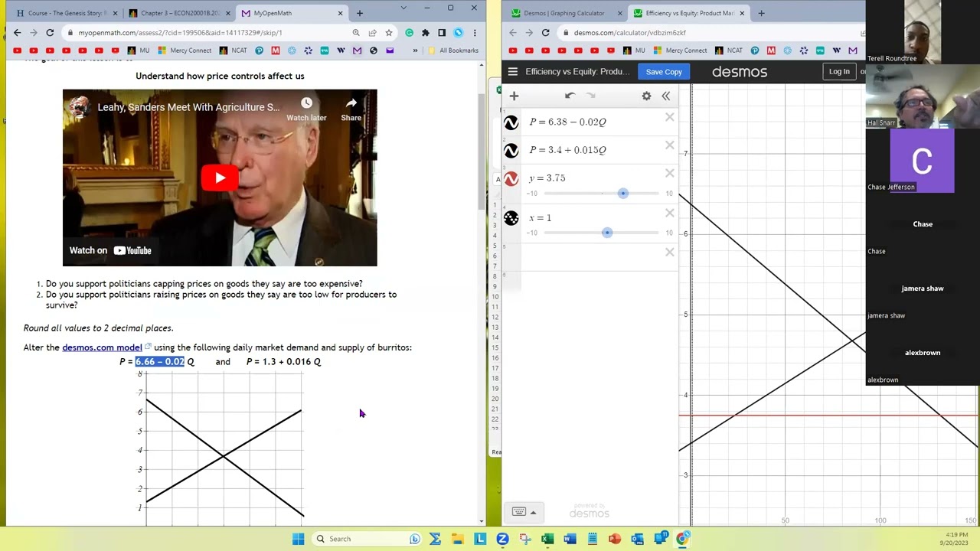Open a new tab in Desmos browser
980x551 pixels.
[x=761, y=13]
